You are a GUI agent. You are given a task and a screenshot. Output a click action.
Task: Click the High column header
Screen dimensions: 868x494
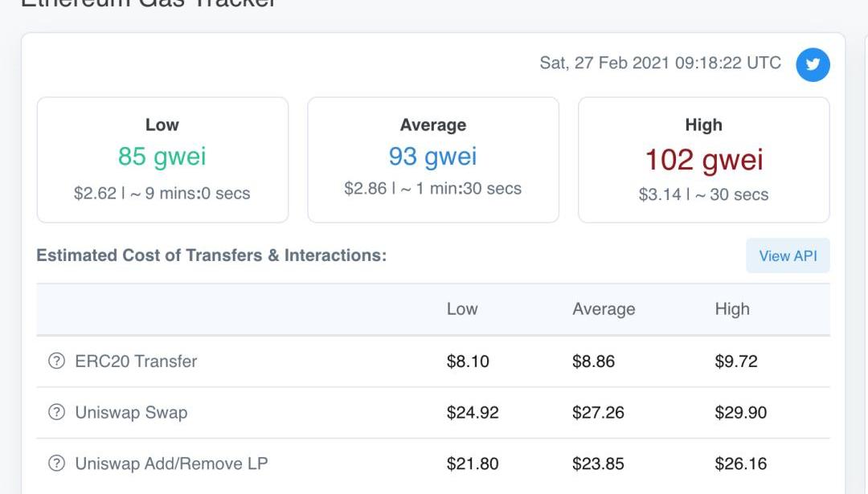[732, 309]
